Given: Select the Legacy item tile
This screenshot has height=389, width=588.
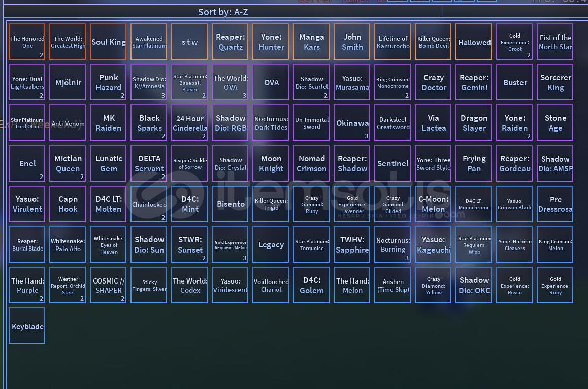Looking at the screenshot, I should [271, 244].
